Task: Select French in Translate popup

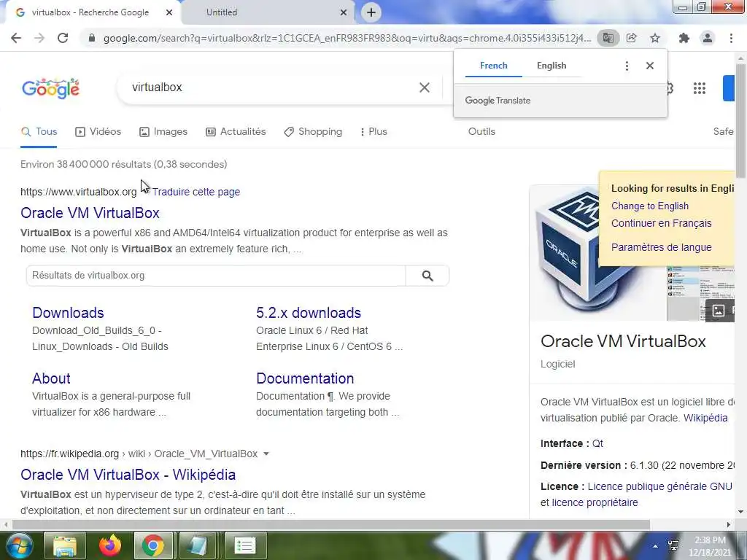Action: pyautogui.click(x=494, y=66)
